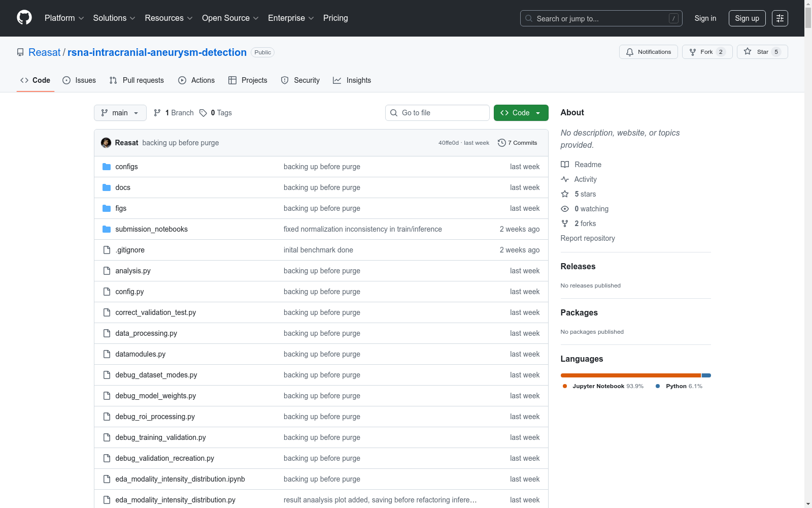Click the figs folder icon
The width and height of the screenshot is (812, 508).
pos(107,208)
